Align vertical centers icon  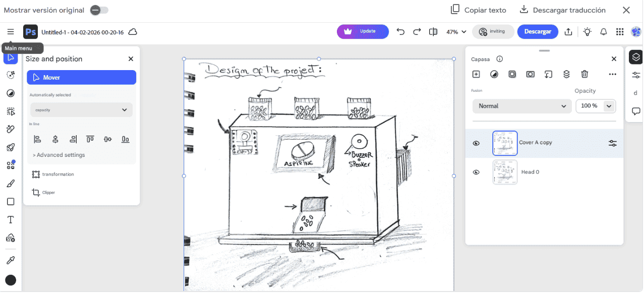tap(107, 139)
